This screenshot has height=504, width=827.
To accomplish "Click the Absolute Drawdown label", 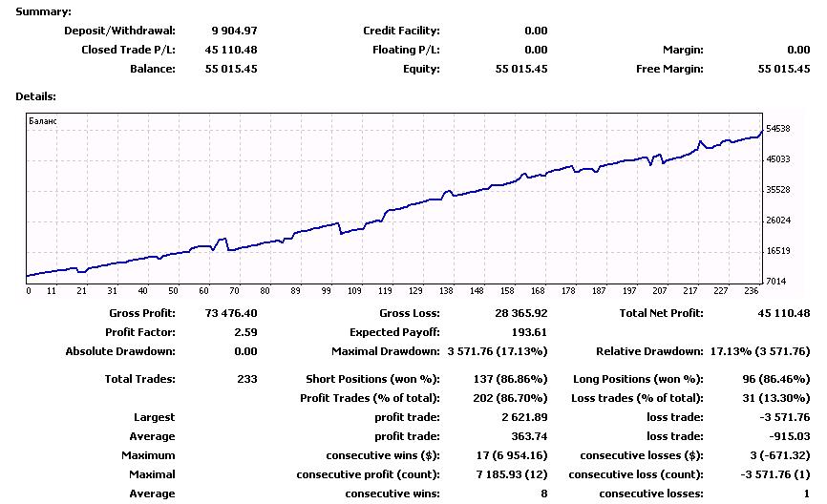I will click(120, 351).
